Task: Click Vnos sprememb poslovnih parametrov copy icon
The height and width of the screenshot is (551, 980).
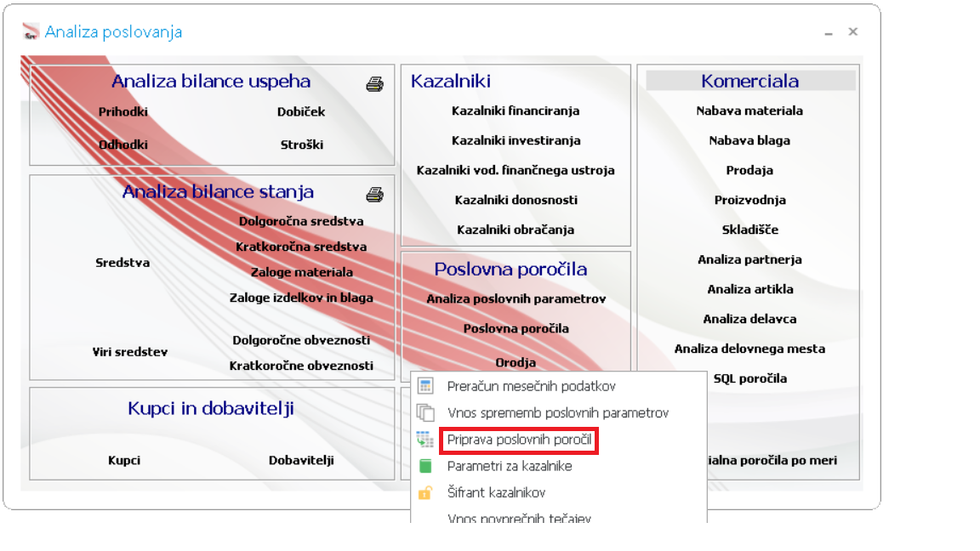Action: coord(425,412)
